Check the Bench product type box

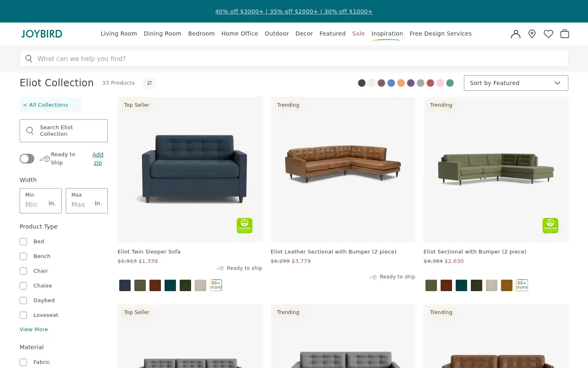pos(23,256)
